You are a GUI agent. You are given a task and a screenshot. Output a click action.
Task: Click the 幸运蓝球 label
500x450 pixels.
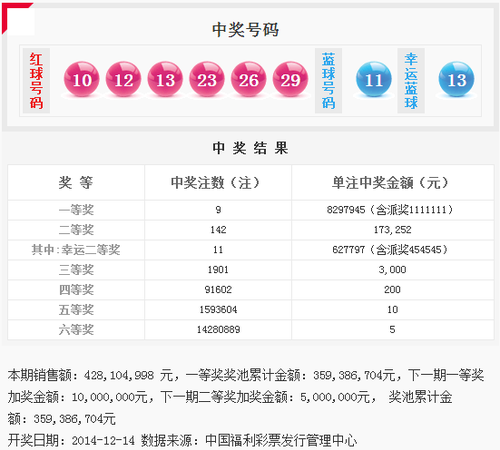pos(411,81)
